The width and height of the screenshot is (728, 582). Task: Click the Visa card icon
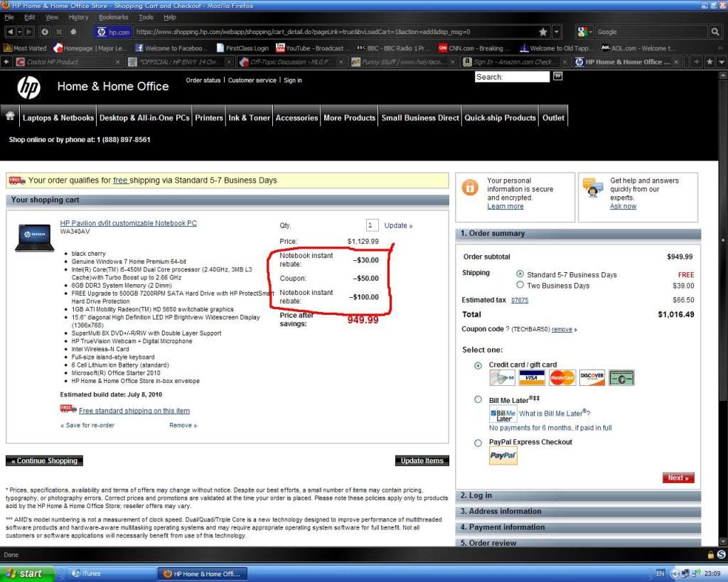click(532, 378)
